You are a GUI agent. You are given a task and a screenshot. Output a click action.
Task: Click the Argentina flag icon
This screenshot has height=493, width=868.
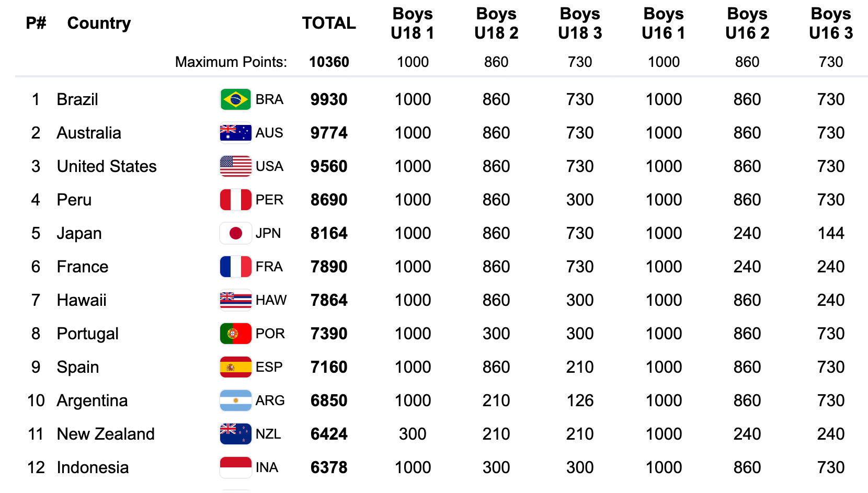tap(235, 400)
